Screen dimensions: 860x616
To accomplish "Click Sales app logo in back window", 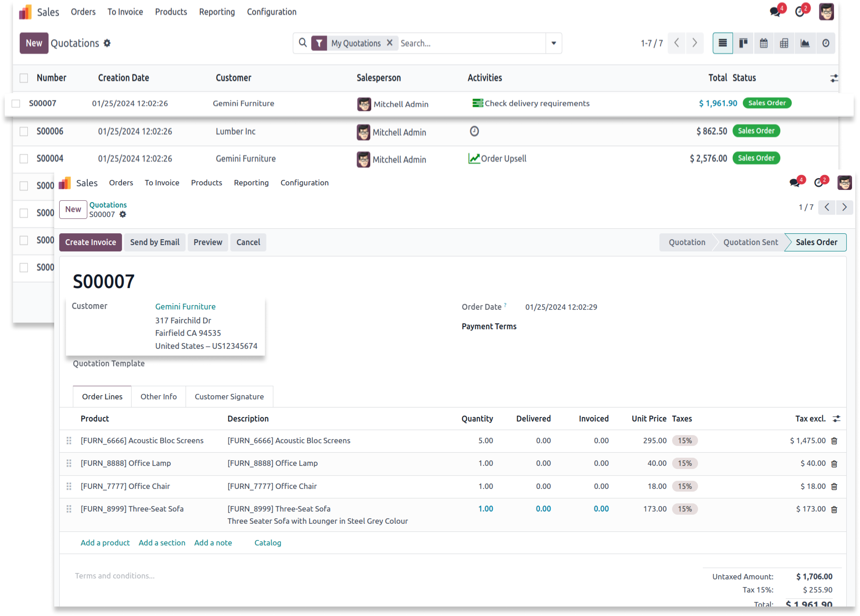I will 25,12.
